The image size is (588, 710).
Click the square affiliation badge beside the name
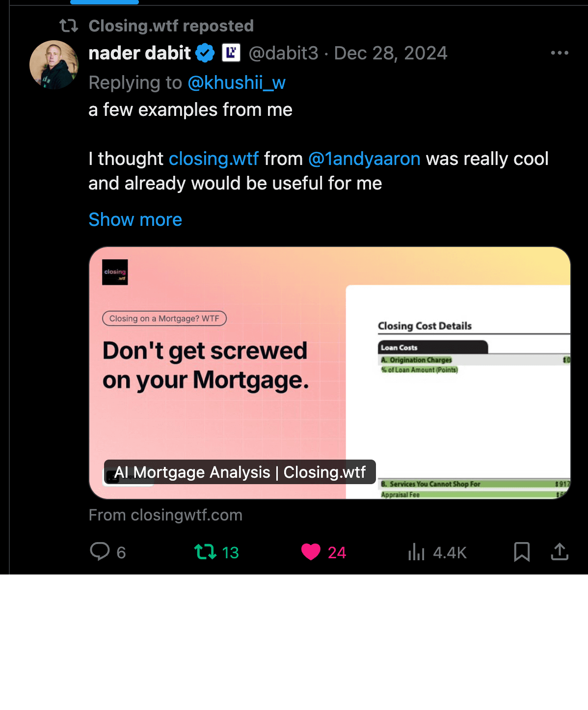click(231, 53)
